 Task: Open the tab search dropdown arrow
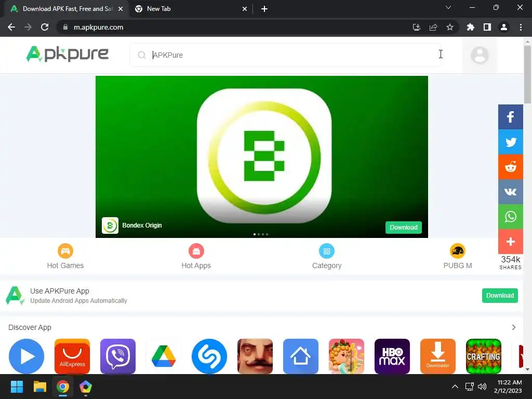point(448,7)
